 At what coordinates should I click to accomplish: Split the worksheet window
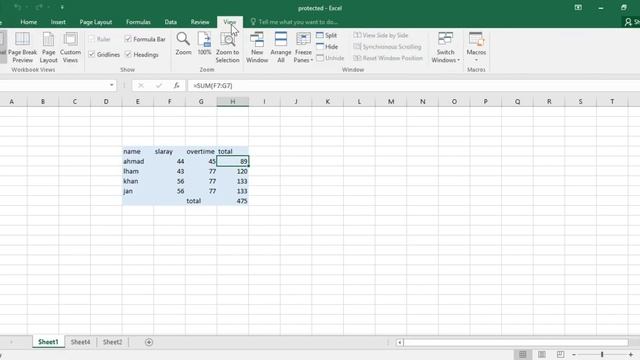pos(327,36)
